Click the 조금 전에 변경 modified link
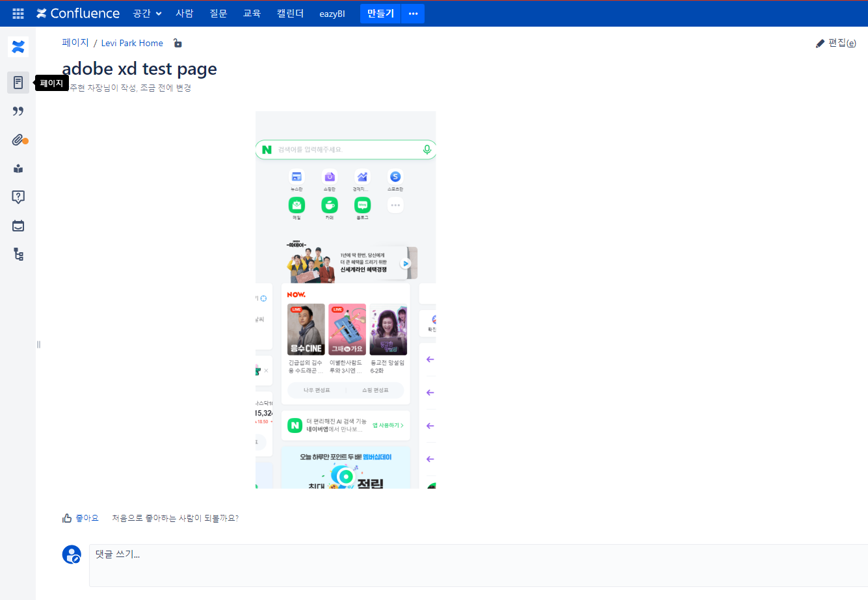The image size is (868, 600). pyautogui.click(x=165, y=88)
